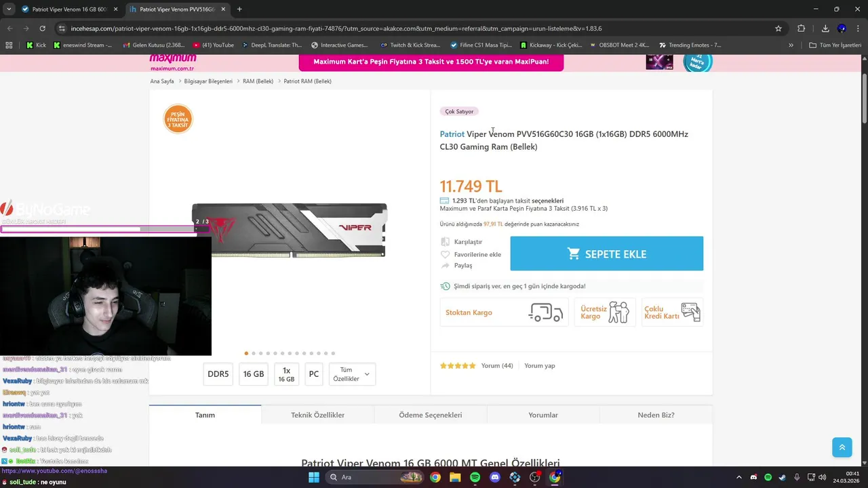
Task: Click the maximum.com.tr logo
Action: (172, 62)
